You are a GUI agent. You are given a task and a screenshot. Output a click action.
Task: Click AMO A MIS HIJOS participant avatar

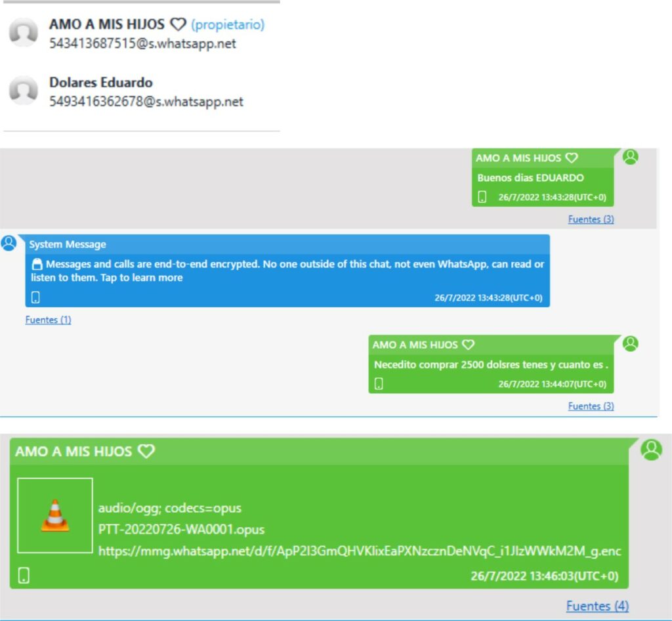tap(24, 32)
